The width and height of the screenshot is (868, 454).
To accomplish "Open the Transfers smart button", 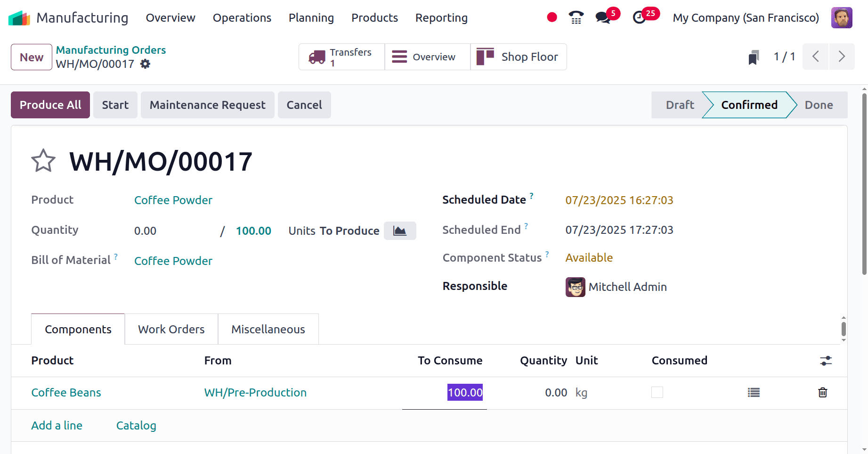I will coord(342,57).
